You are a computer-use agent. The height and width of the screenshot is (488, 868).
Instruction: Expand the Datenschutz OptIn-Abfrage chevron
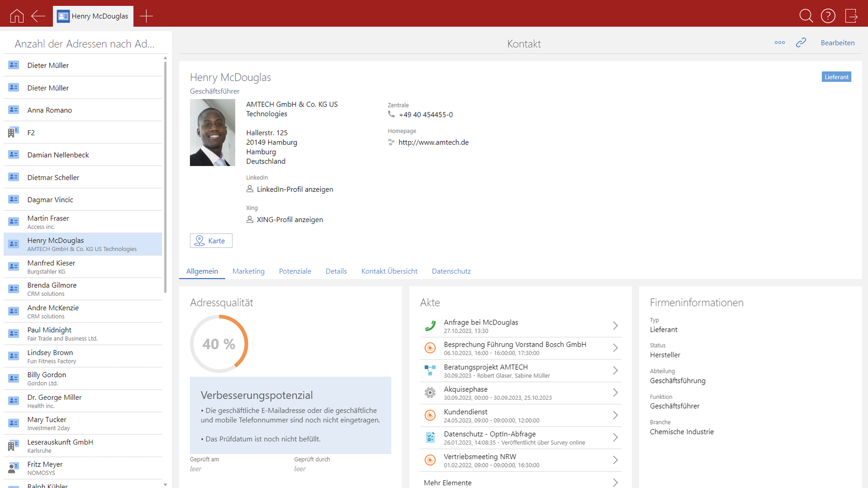click(x=615, y=437)
